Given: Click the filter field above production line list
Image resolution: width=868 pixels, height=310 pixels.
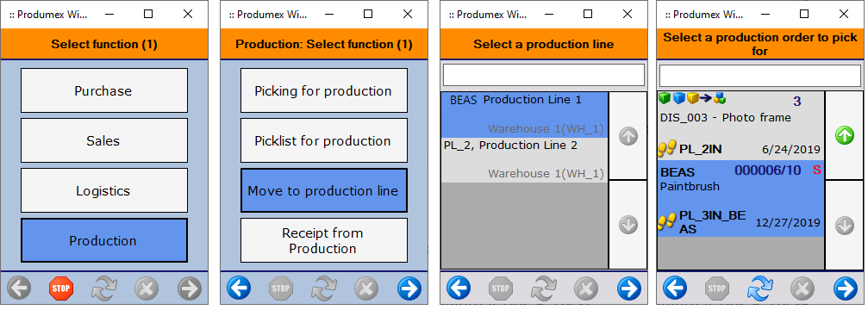Looking at the screenshot, I should click(544, 75).
